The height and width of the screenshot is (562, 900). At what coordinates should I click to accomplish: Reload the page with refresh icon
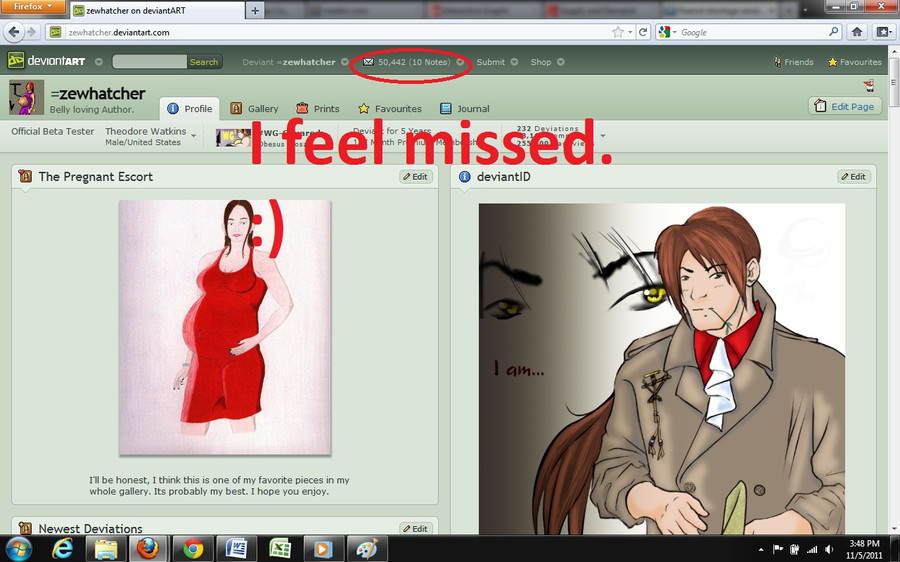pos(643,32)
